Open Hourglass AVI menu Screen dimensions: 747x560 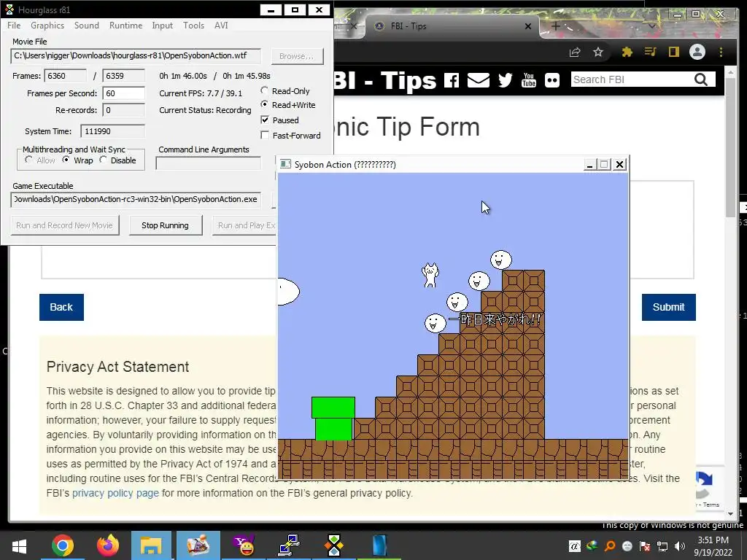221,26
